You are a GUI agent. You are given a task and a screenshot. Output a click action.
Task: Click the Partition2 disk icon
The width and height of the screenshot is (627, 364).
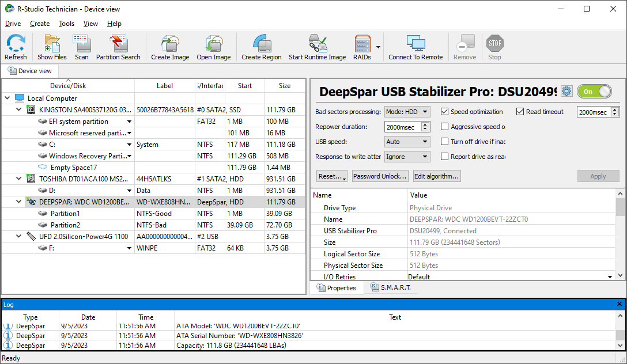tap(43, 225)
